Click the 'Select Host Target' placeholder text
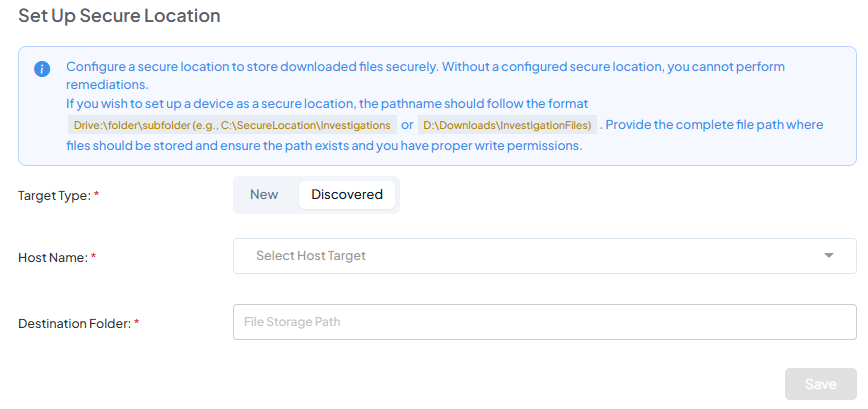This screenshot has height=409, width=868. click(x=311, y=256)
